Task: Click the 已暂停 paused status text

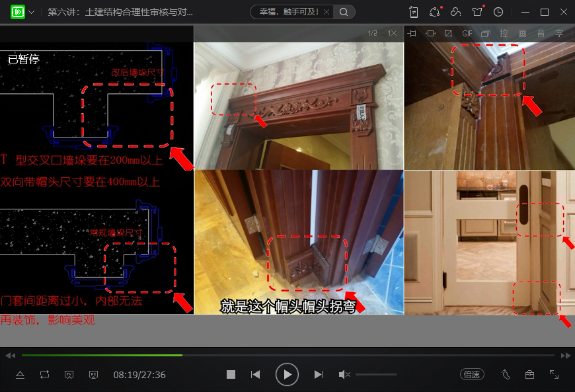Action: [24, 59]
